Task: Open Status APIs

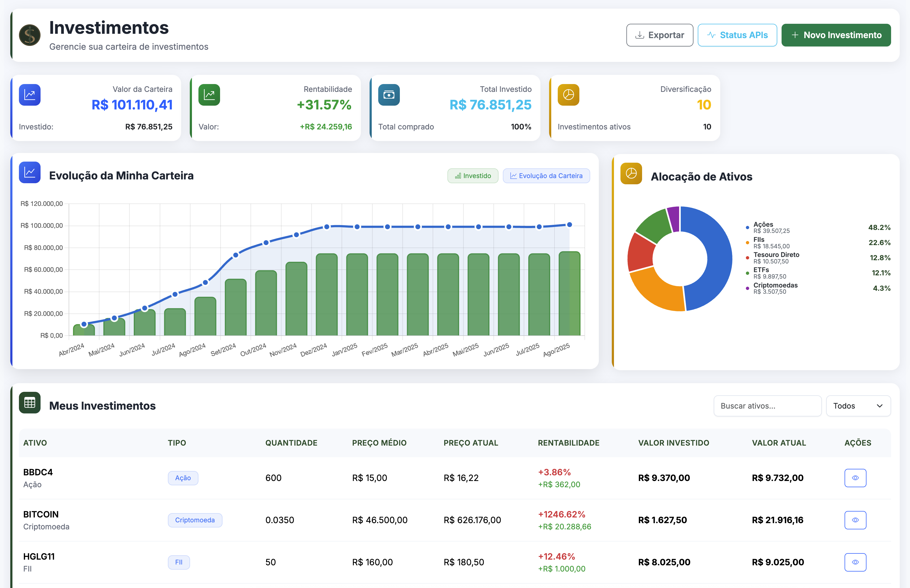Action: 737,35
